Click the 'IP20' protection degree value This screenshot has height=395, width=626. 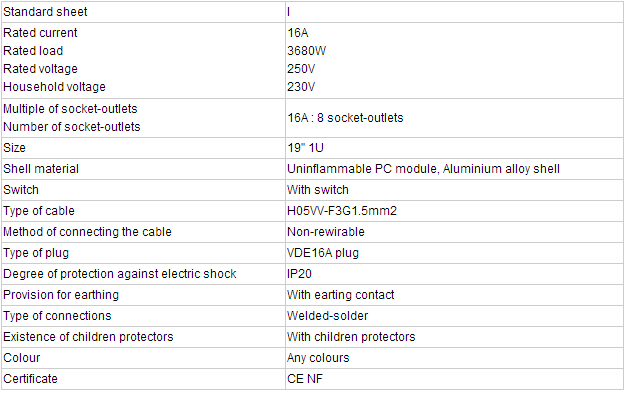click(x=299, y=274)
